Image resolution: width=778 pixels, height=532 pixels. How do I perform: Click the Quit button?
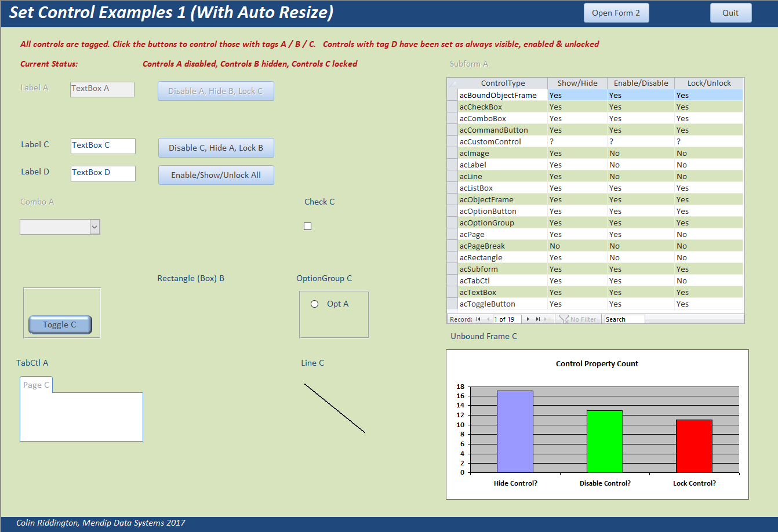[730, 13]
